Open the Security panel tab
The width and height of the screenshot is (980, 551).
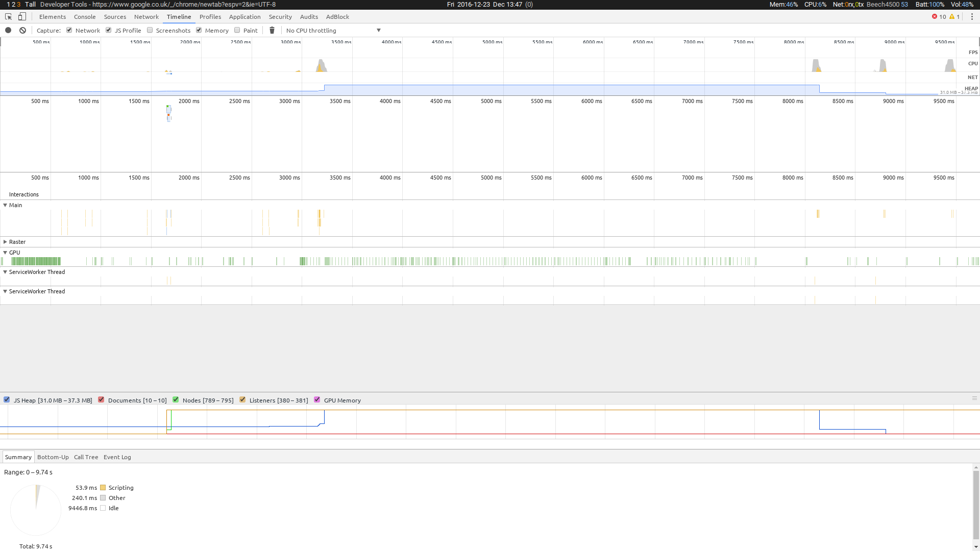point(280,17)
